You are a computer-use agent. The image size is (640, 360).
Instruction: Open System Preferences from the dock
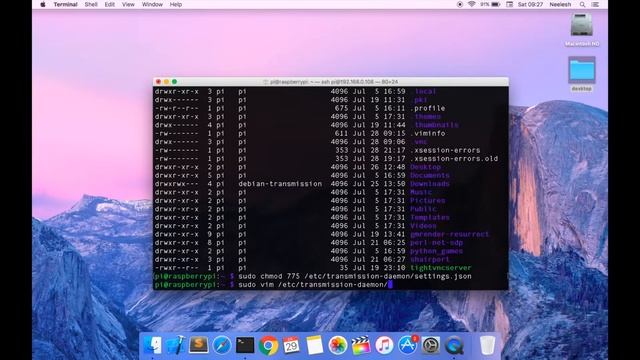tap(431, 345)
